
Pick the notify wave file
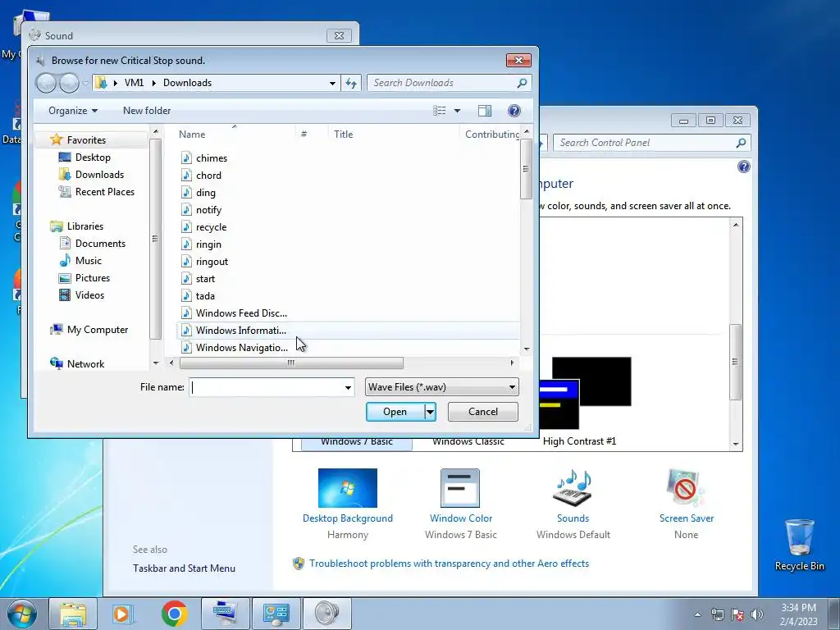point(208,209)
